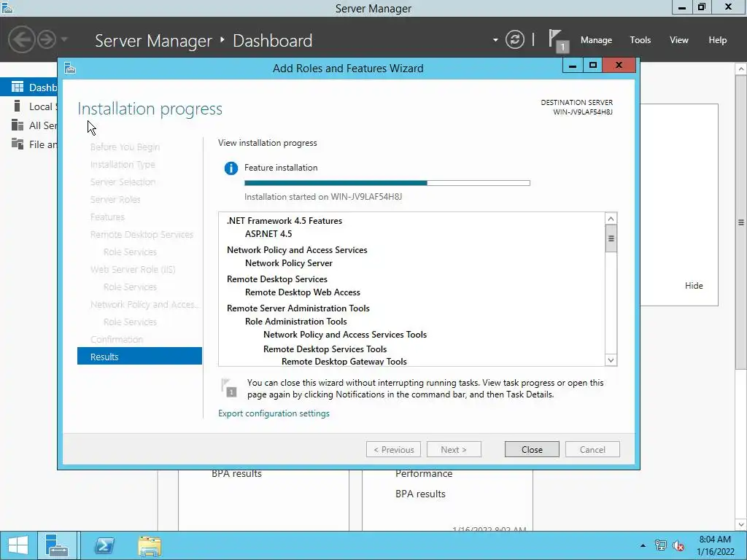747x560 pixels.
Task: Open the Manage menu
Action: pos(596,40)
